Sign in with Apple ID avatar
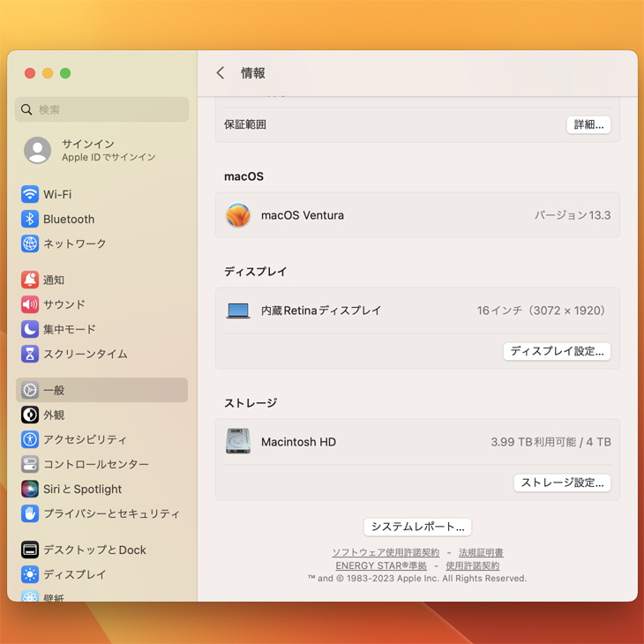Screen dimensions: 644x644 click(x=37, y=150)
